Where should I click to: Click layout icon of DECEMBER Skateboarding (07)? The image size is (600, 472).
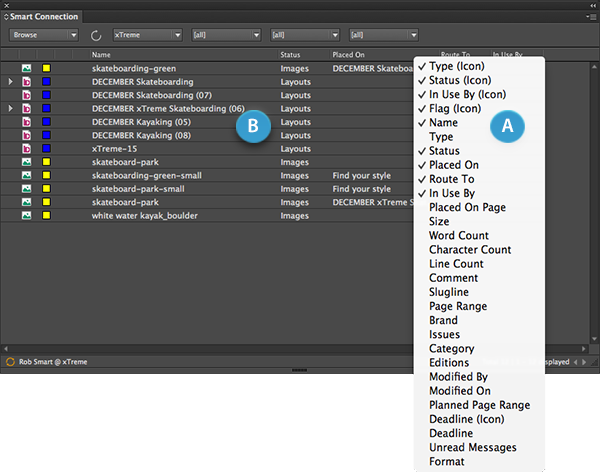(x=26, y=95)
